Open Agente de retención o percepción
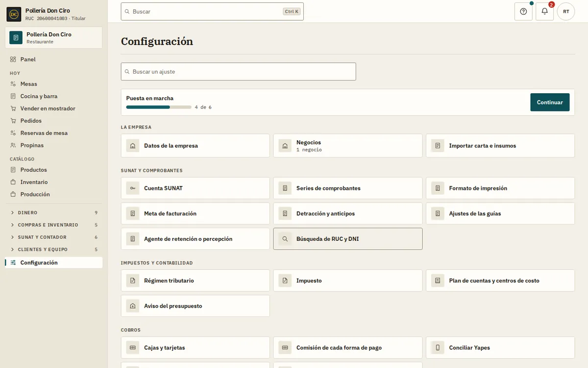 click(x=196, y=239)
